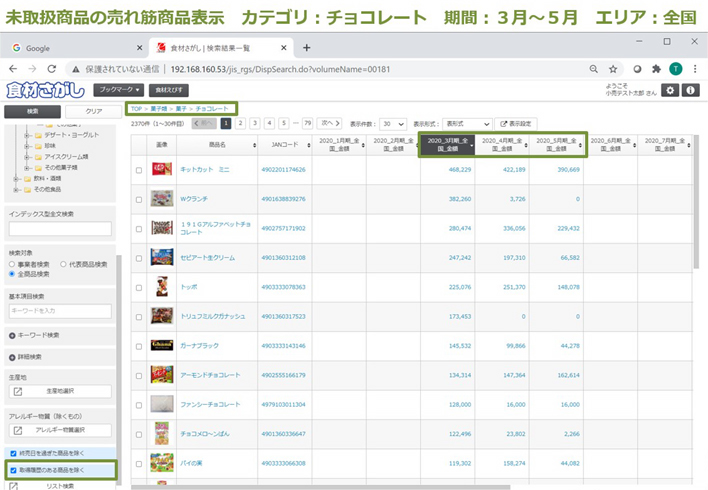Select the 代表商品検索 radio button

[63, 264]
